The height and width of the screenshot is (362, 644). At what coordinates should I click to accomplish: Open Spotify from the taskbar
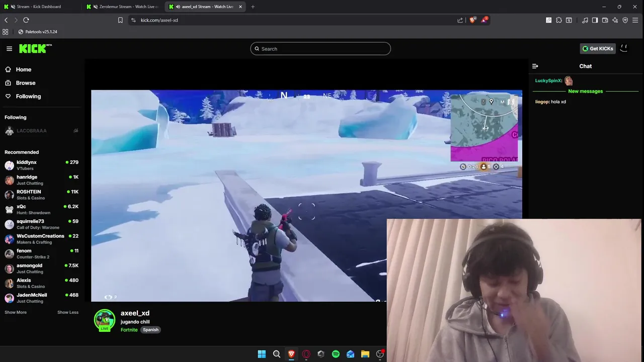pyautogui.click(x=336, y=354)
